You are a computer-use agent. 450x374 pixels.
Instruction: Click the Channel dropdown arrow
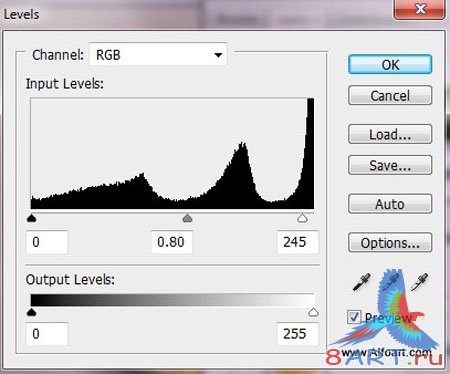pos(218,55)
